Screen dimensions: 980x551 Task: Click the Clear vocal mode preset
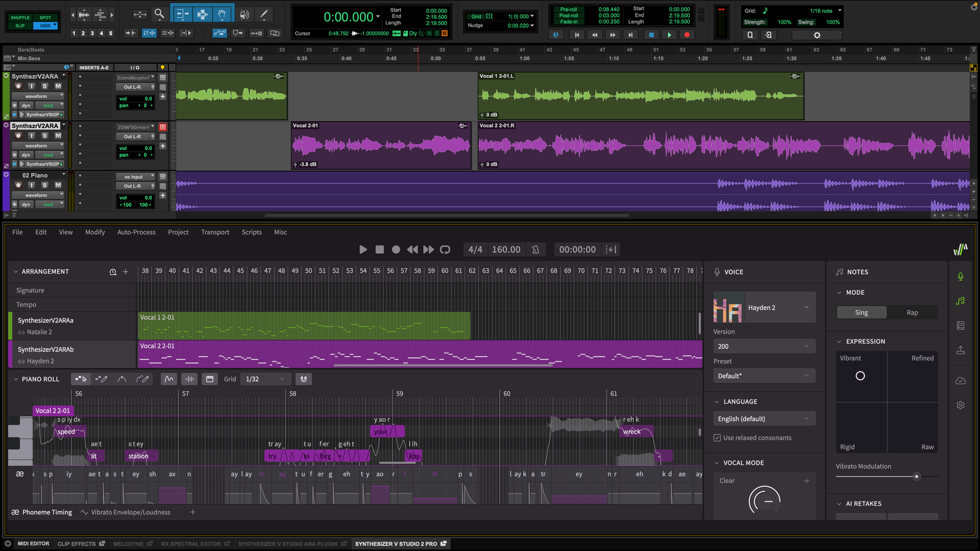726,481
